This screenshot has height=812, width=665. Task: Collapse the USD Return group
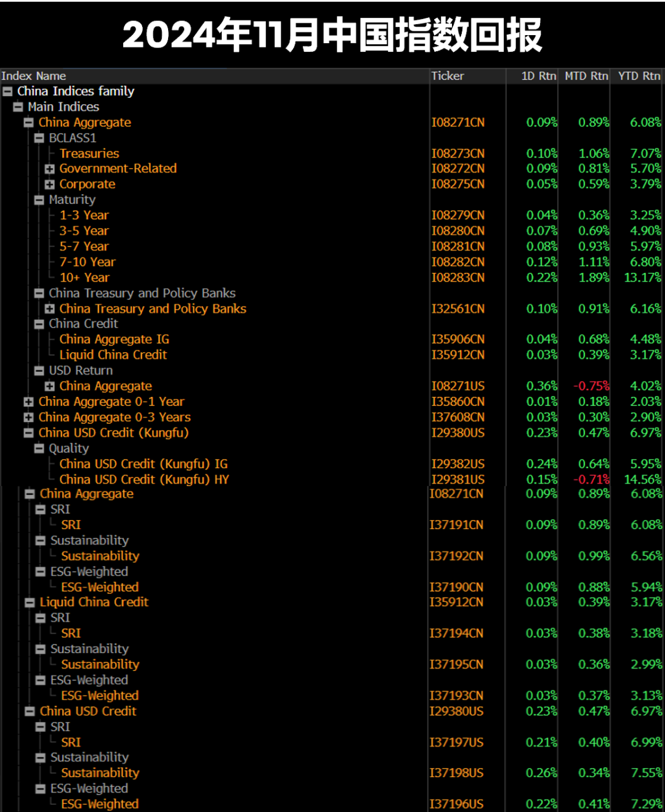tap(39, 371)
